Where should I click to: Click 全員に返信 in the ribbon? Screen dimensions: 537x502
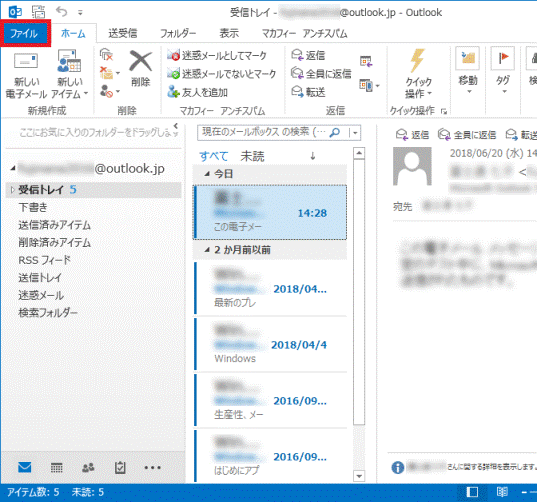click(x=321, y=74)
